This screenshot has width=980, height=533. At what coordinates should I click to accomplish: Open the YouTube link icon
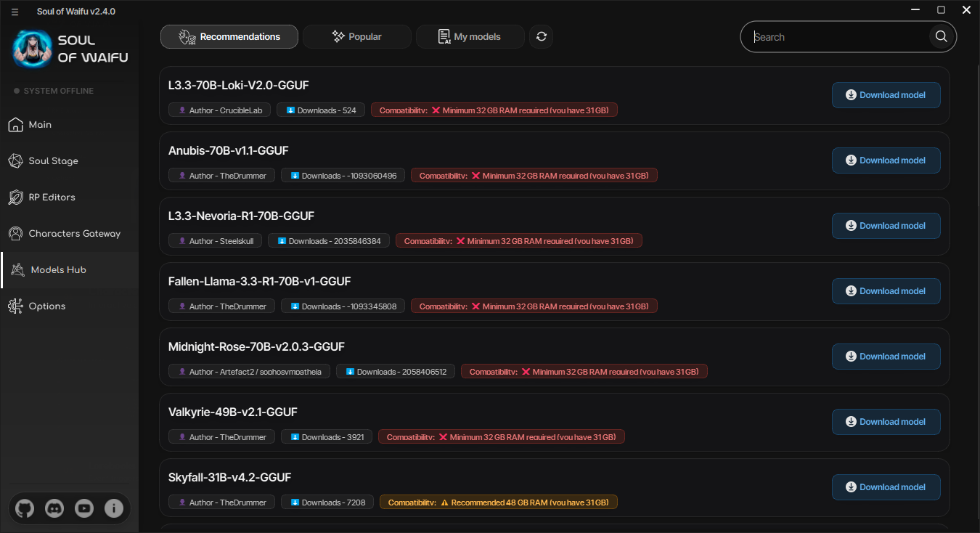(x=84, y=509)
